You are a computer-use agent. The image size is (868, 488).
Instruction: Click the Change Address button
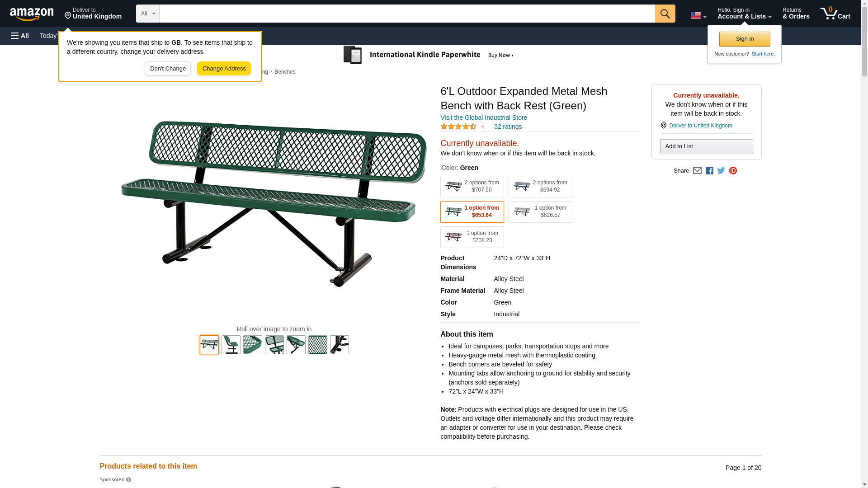click(224, 69)
